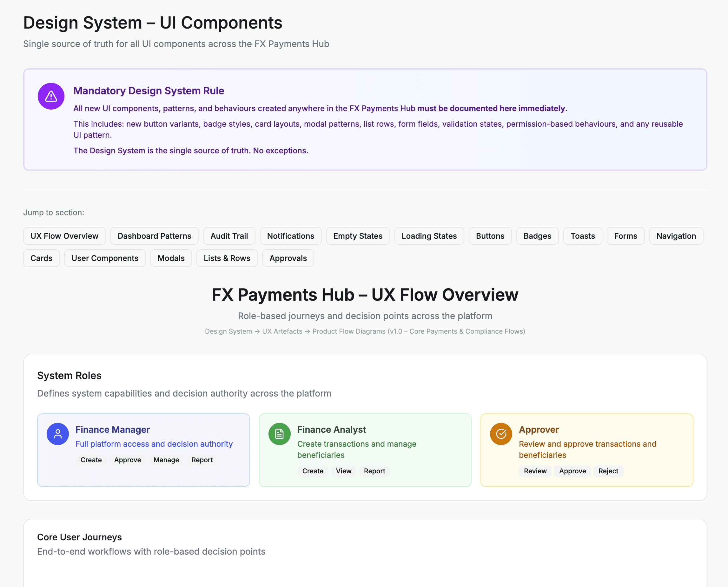Open the Navigation section chip
The image size is (728, 587).
click(x=676, y=236)
